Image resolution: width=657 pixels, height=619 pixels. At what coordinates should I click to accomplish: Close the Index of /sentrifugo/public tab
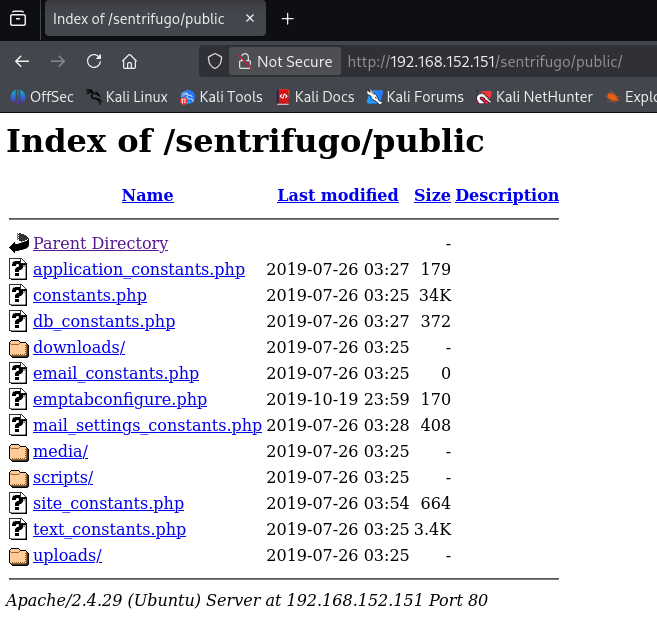coord(250,18)
